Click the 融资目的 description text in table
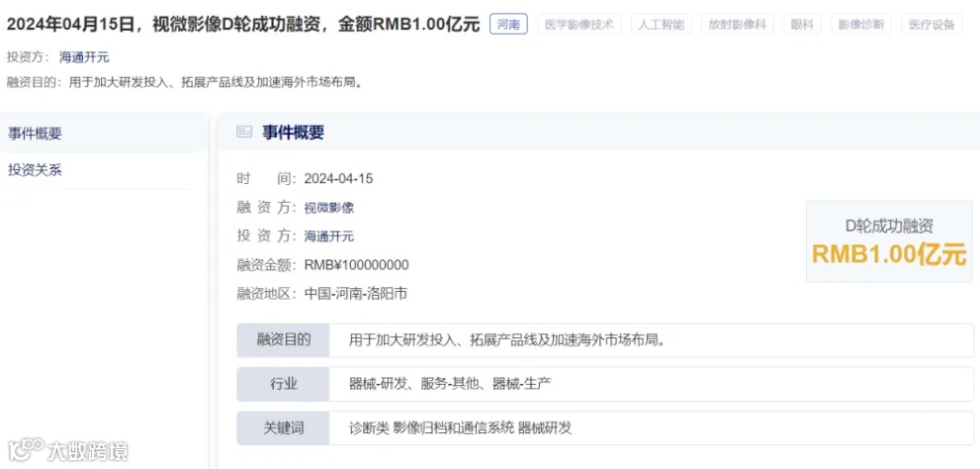The image size is (980, 469). point(506,340)
